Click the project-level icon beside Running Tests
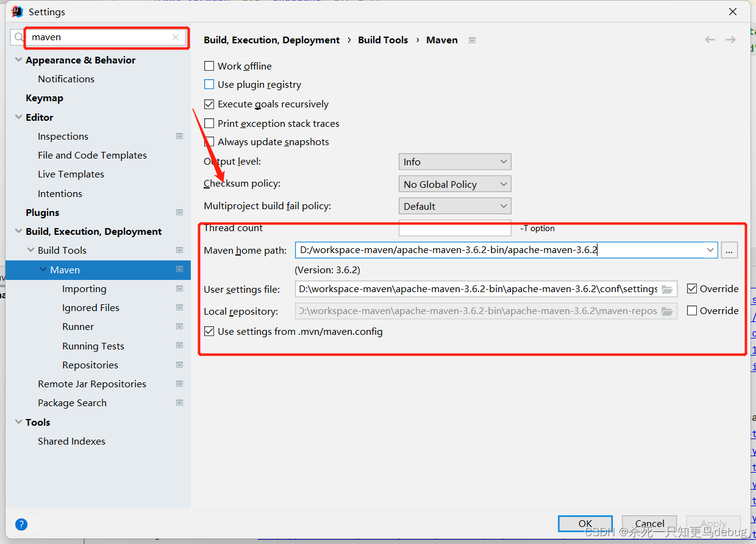 [x=179, y=346]
